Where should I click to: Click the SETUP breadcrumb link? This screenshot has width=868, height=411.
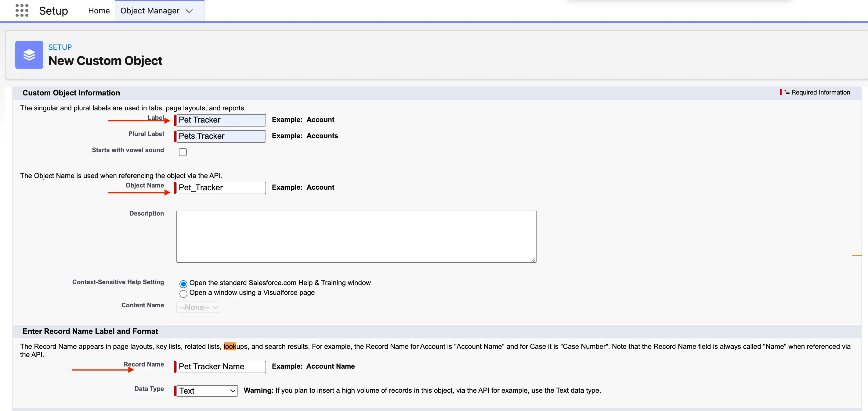point(60,47)
